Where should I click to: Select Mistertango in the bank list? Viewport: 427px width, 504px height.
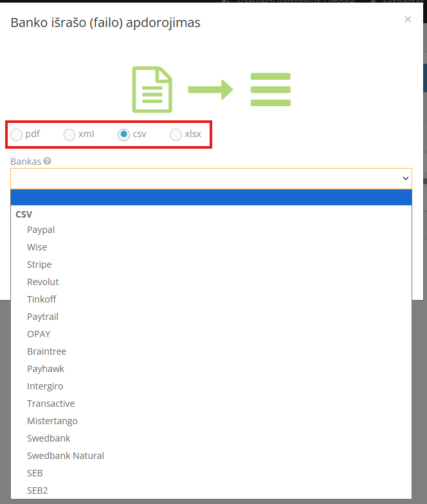pyautogui.click(x=211, y=421)
